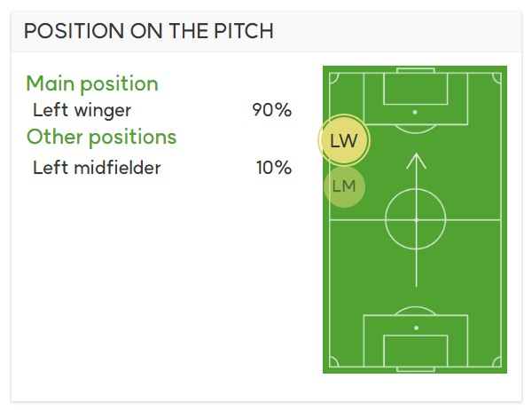
Task: Click the LM position marker
Action: [x=344, y=186]
